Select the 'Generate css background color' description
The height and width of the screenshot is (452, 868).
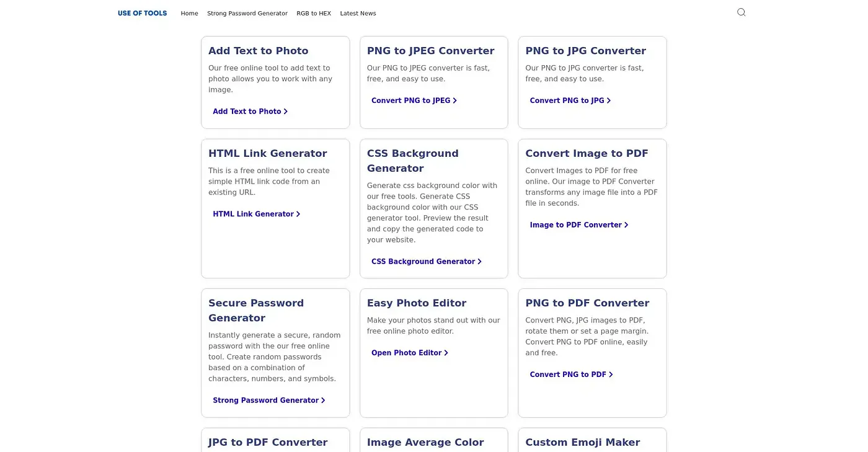pyautogui.click(x=432, y=213)
